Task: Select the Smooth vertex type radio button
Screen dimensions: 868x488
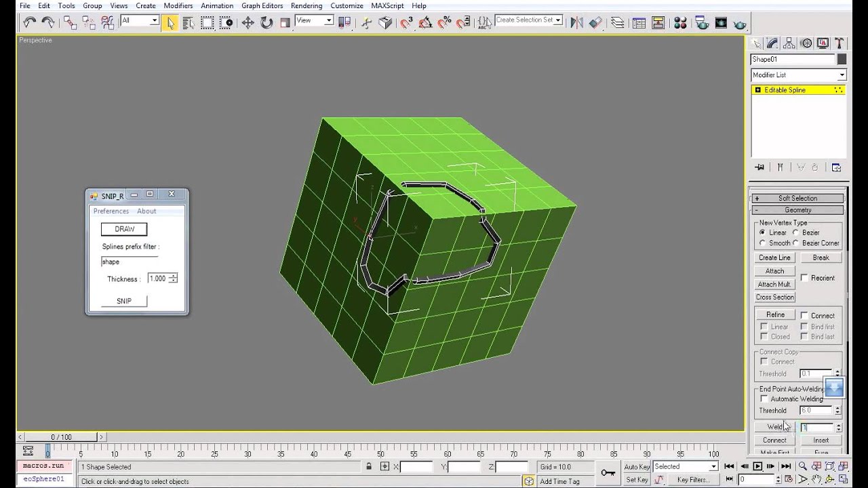Action: (763, 243)
